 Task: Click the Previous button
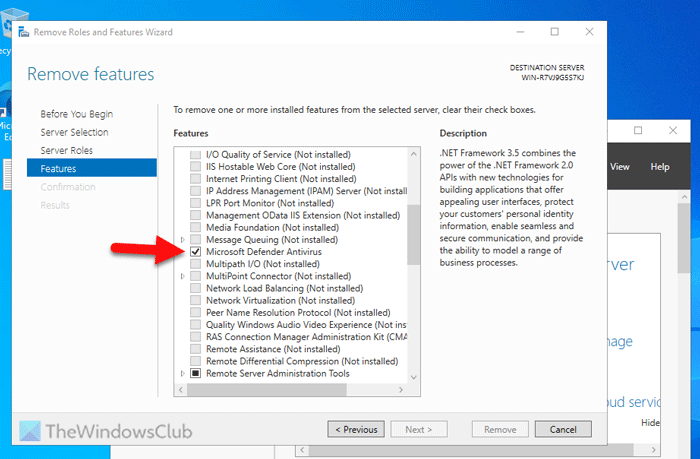coord(356,429)
